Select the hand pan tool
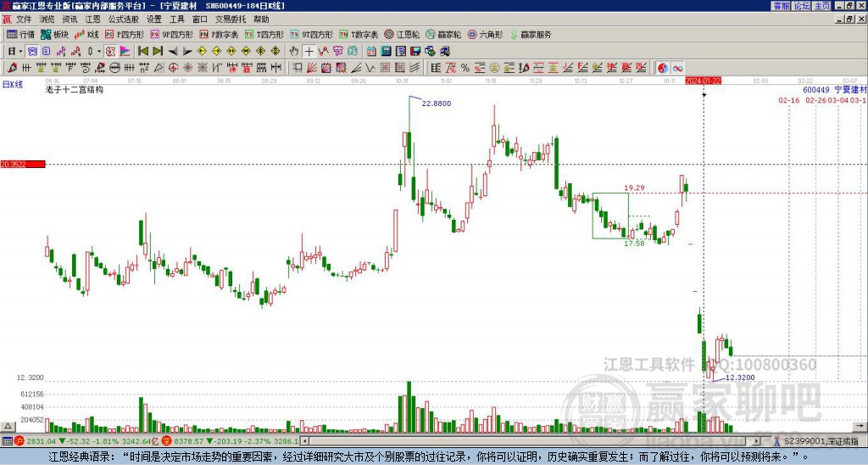This screenshot has height=465, width=868. point(294,52)
